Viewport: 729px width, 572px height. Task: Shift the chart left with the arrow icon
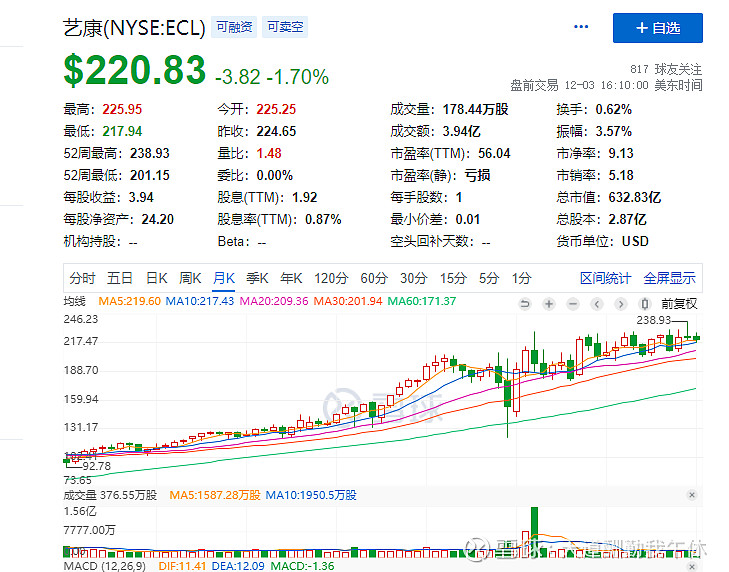597,304
